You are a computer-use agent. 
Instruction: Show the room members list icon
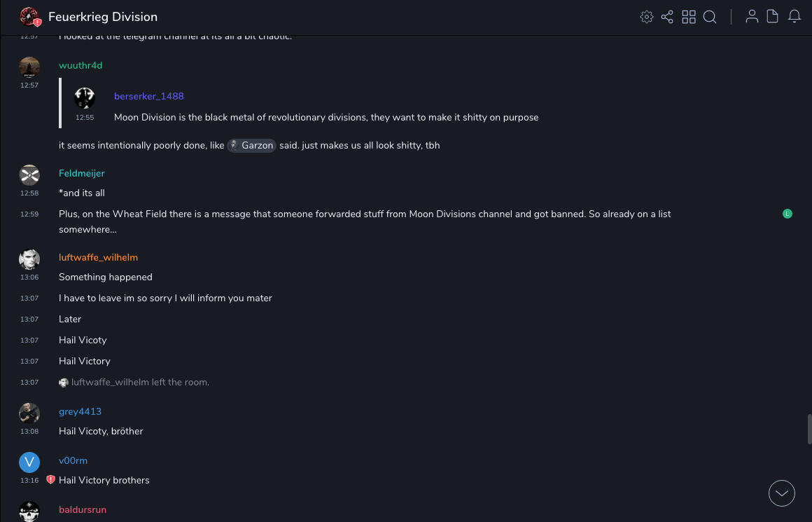pos(752,17)
